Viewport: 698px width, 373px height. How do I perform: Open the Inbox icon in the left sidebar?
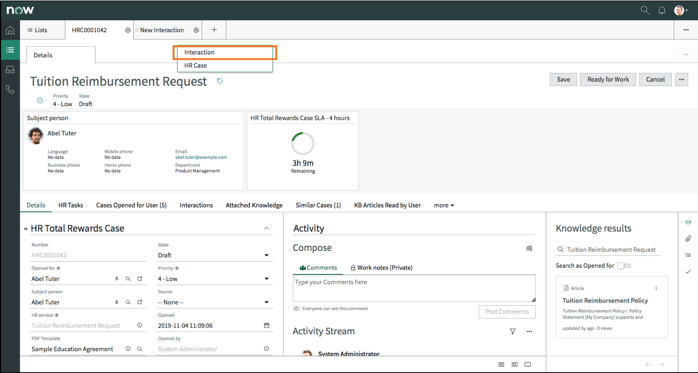(x=10, y=70)
